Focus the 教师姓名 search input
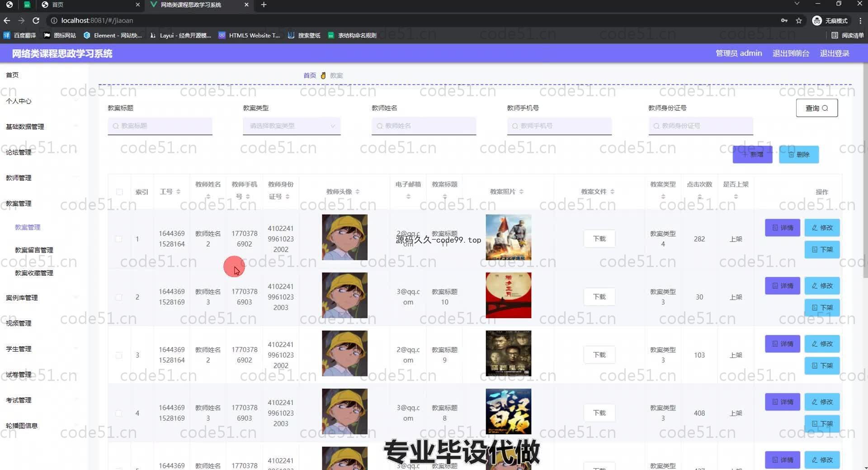Screen dimensions: 868x470 tap(424, 126)
